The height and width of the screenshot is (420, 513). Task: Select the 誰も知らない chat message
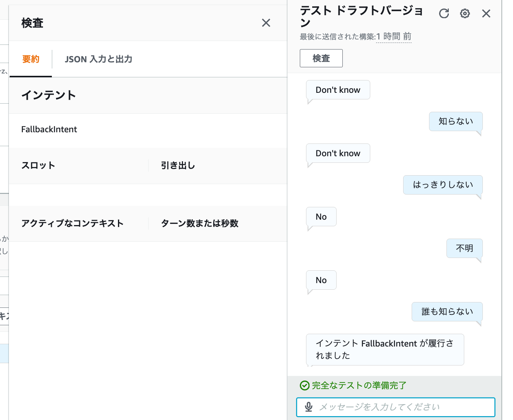[x=447, y=312]
